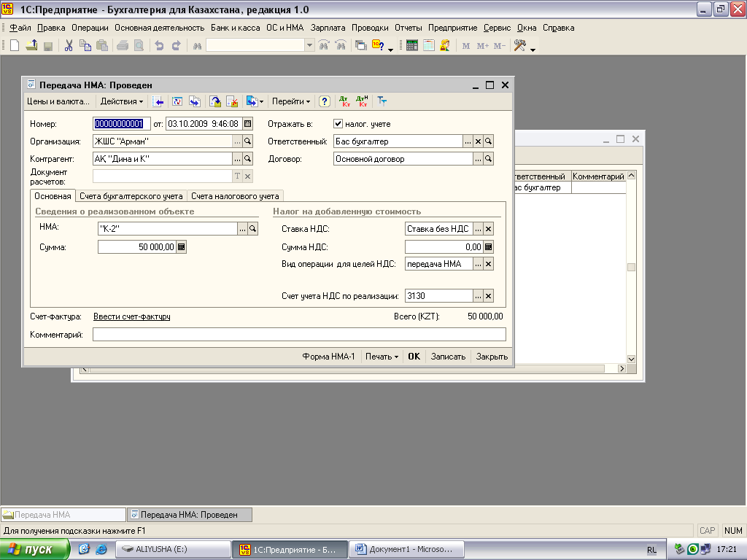
Task: Click the Номер input field
Action: (122, 124)
